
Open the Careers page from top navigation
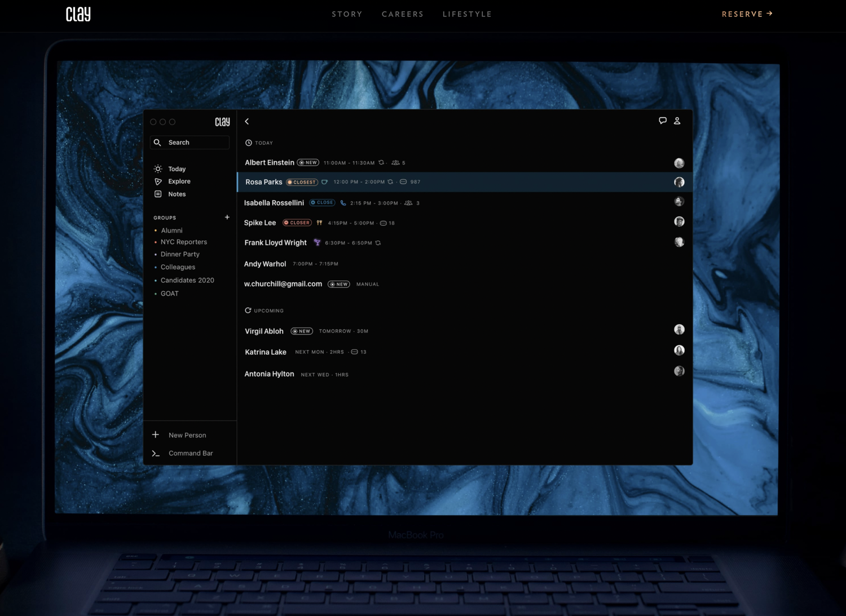(403, 14)
